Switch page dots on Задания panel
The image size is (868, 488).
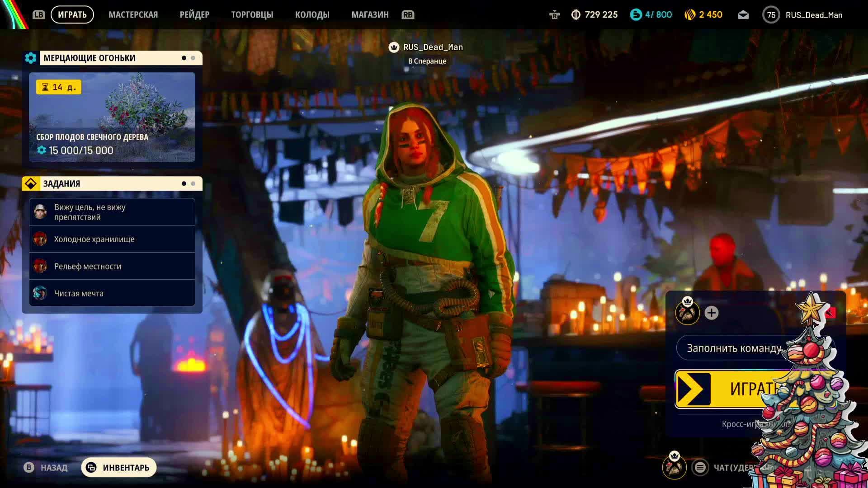tap(193, 183)
